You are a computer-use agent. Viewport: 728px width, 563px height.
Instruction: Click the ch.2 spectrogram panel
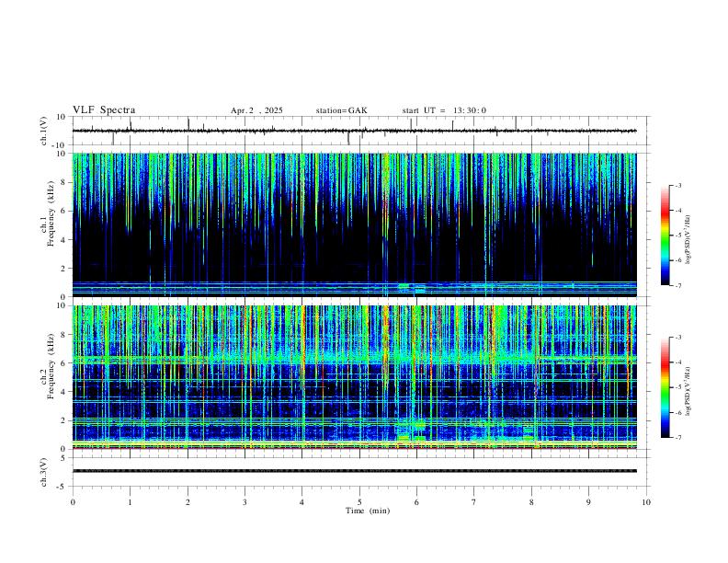click(354, 377)
